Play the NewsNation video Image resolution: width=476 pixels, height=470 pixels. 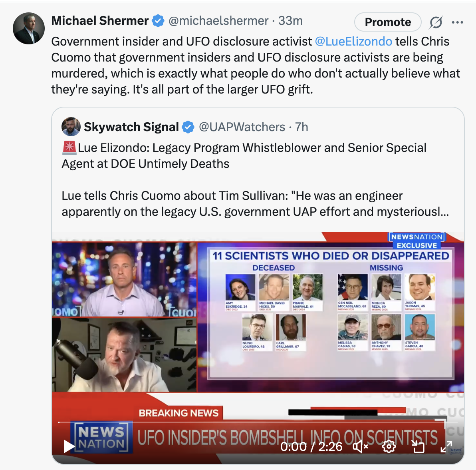(69, 446)
